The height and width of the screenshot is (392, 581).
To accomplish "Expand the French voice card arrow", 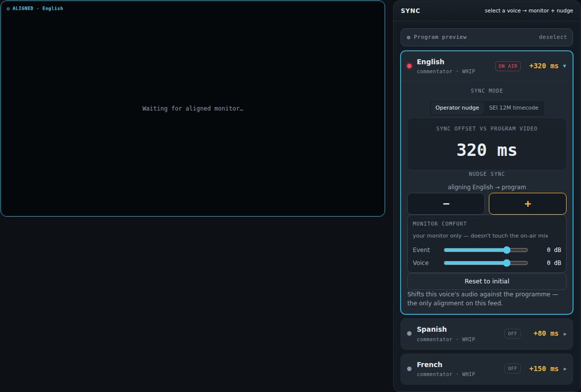I will point(565,369).
